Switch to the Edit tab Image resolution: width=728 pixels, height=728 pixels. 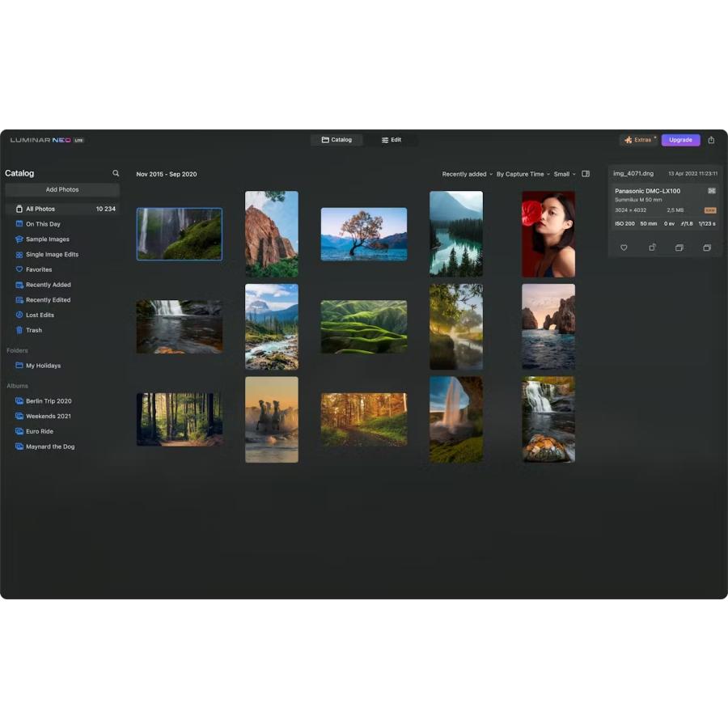coord(392,139)
